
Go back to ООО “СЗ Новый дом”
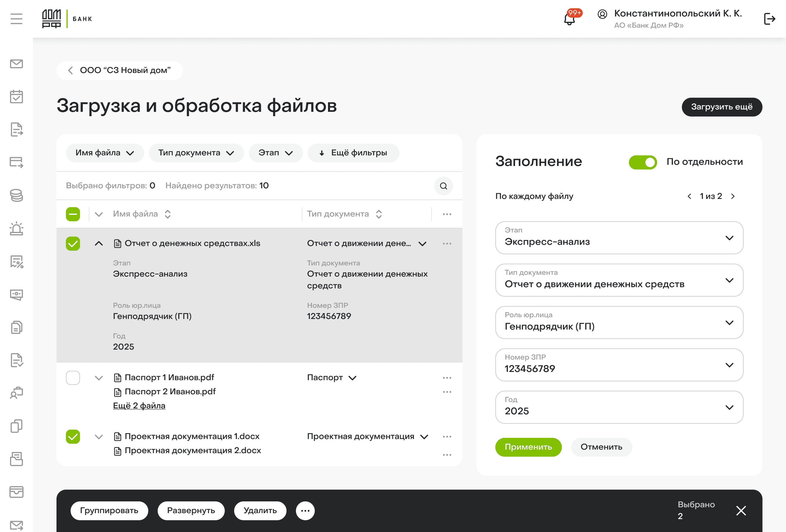click(120, 70)
